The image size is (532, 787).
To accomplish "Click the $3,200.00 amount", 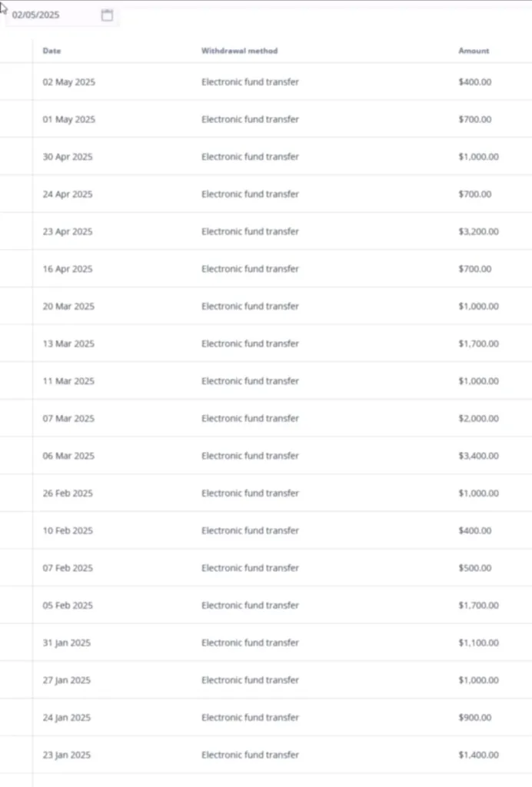I will (478, 231).
